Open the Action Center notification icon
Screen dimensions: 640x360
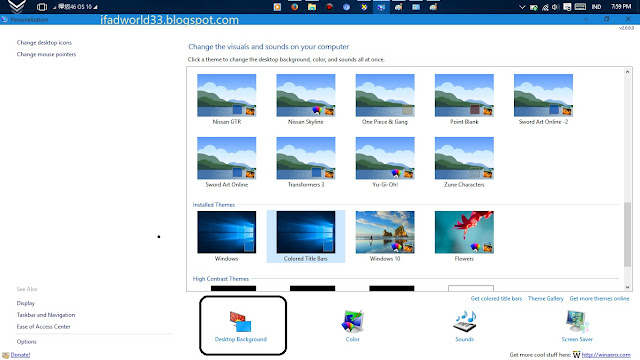(567, 7)
